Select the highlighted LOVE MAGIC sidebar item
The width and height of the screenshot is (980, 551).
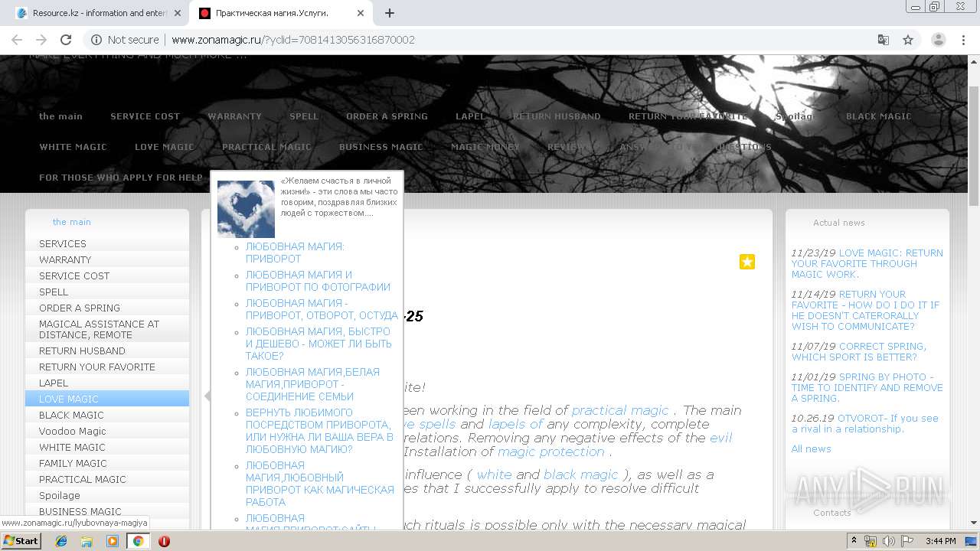pyautogui.click(x=107, y=399)
